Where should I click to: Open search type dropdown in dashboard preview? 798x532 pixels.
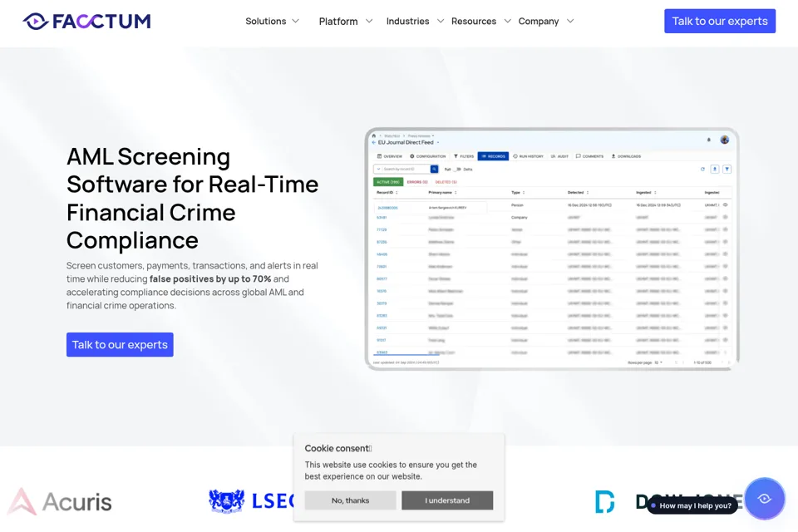[x=378, y=169]
